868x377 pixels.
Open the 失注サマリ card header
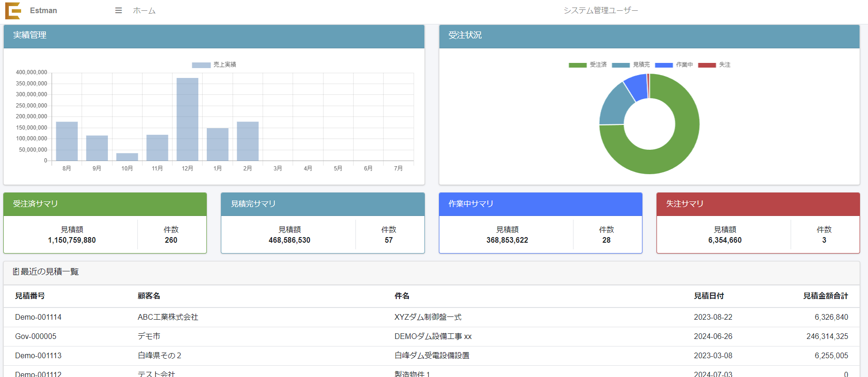pos(758,204)
